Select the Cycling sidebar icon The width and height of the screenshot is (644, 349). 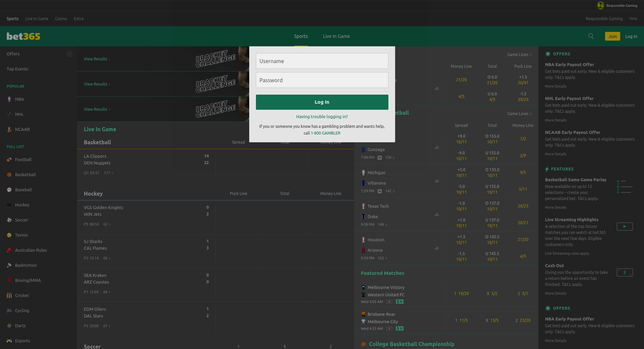(9, 311)
